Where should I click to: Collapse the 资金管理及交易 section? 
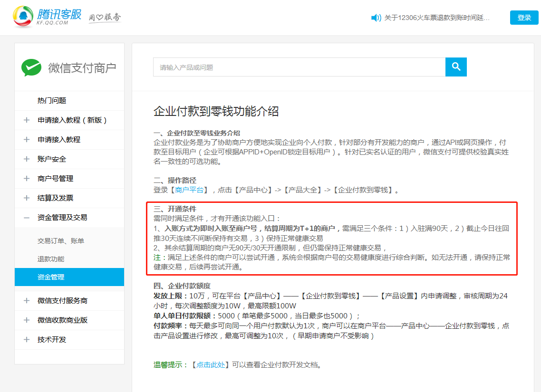click(x=27, y=218)
